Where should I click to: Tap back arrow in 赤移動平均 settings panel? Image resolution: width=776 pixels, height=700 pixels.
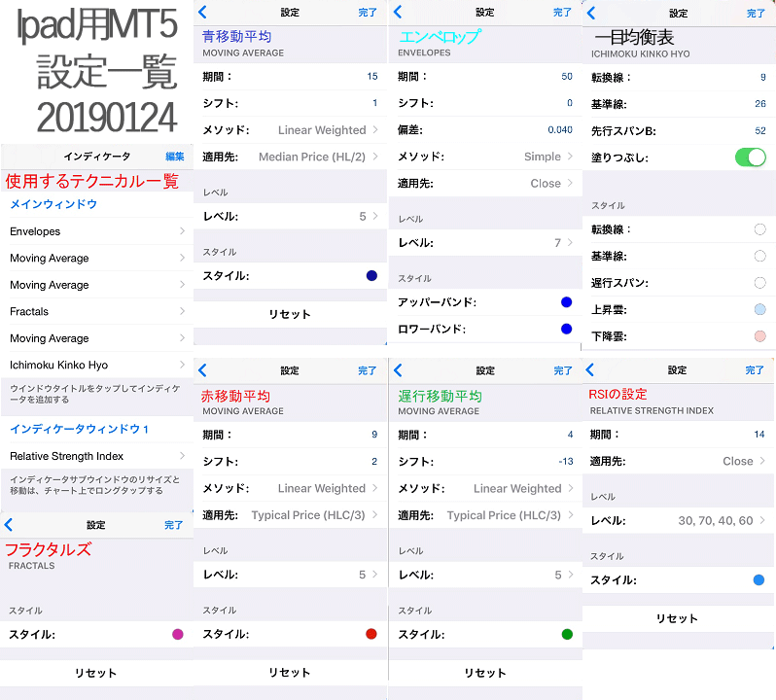202,370
